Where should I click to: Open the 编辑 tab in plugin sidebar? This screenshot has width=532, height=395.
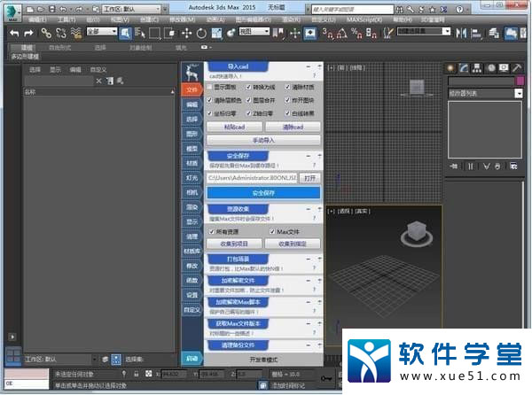[x=192, y=105]
